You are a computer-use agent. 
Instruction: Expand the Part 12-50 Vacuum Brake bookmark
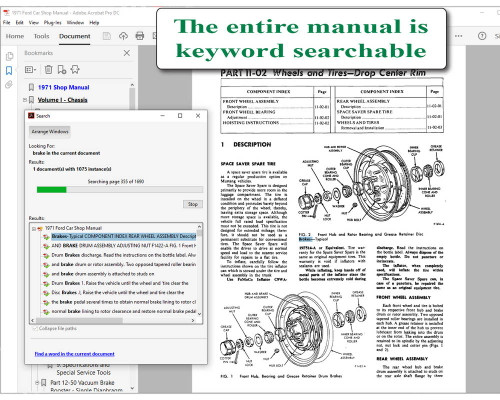tap(37, 383)
